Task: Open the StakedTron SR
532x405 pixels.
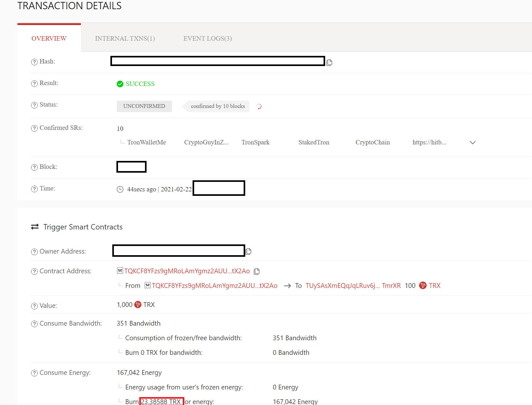Action: 314,142
